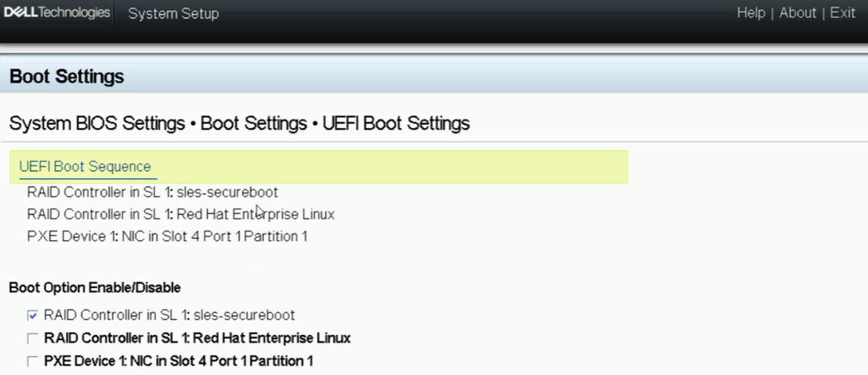868x375 pixels.
Task: Exit System Setup using the Exit link
Action: coord(843,13)
